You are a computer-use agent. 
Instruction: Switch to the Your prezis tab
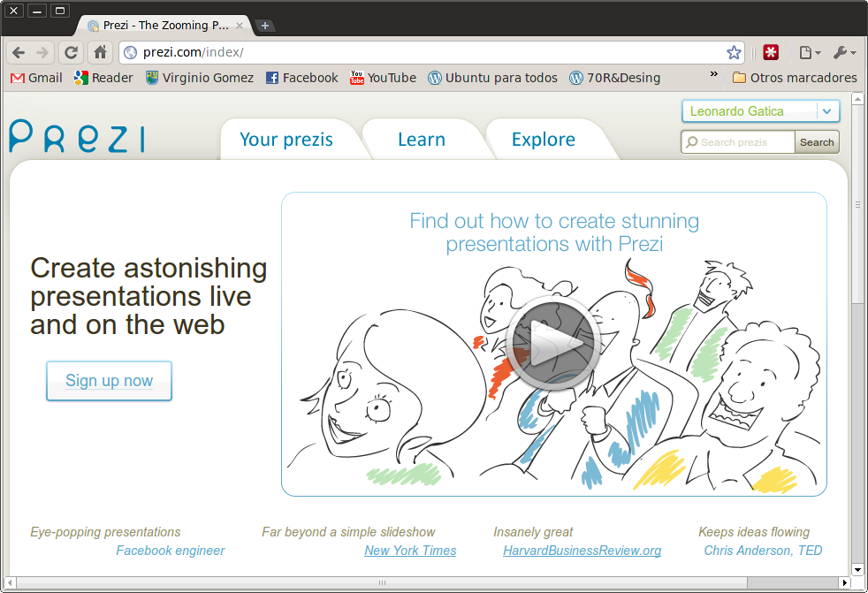point(286,140)
